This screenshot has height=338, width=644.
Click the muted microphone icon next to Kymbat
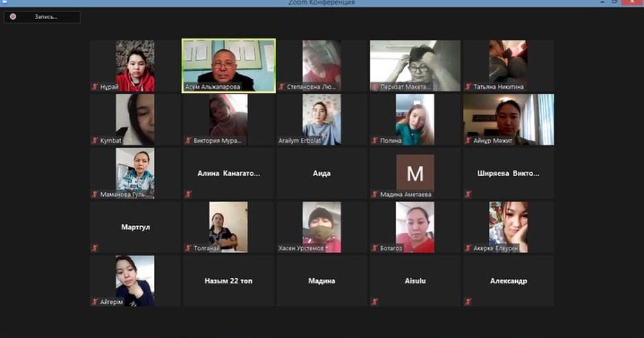[x=94, y=140]
